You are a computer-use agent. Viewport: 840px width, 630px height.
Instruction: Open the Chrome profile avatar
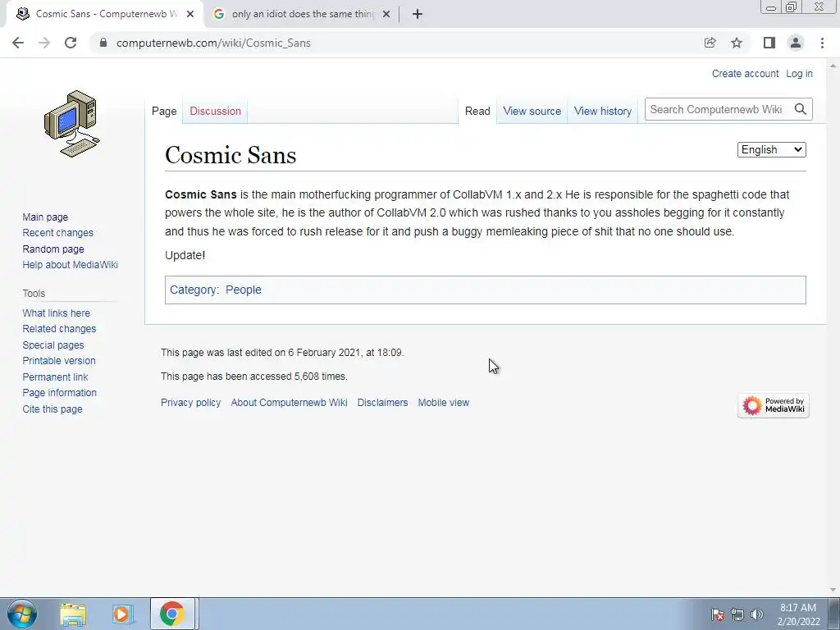pyautogui.click(x=796, y=43)
